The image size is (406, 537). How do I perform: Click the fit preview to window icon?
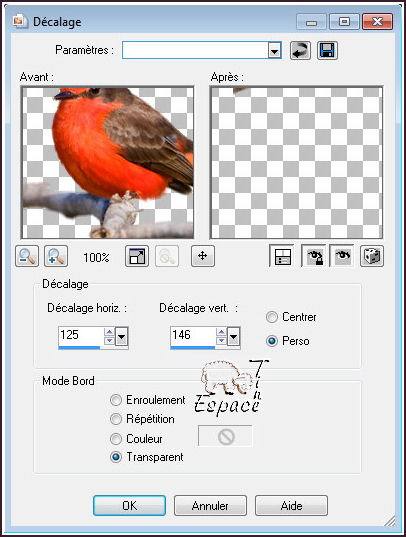[137, 256]
